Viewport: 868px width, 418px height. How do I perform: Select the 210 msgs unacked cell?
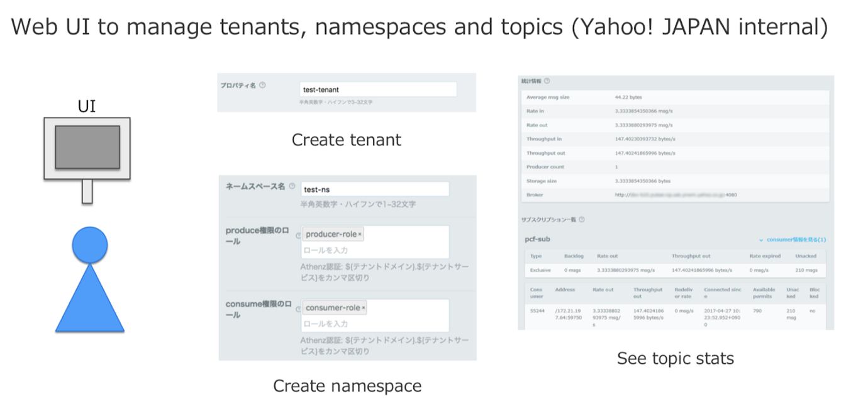click(806, 270)
